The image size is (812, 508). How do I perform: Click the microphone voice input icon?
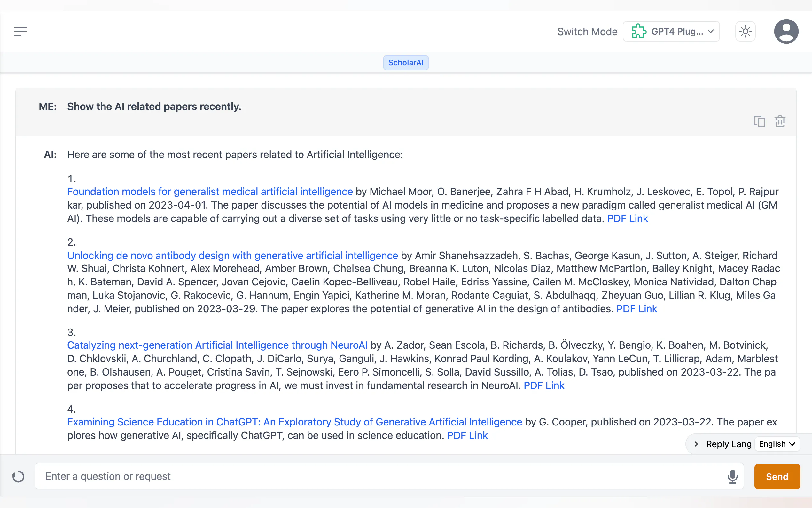732,476
